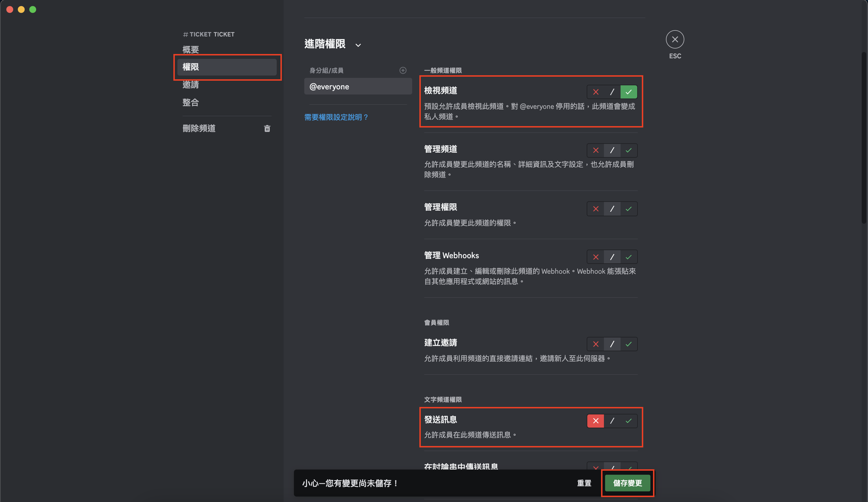Deny 管理 Webhooks with the red X

596,257
